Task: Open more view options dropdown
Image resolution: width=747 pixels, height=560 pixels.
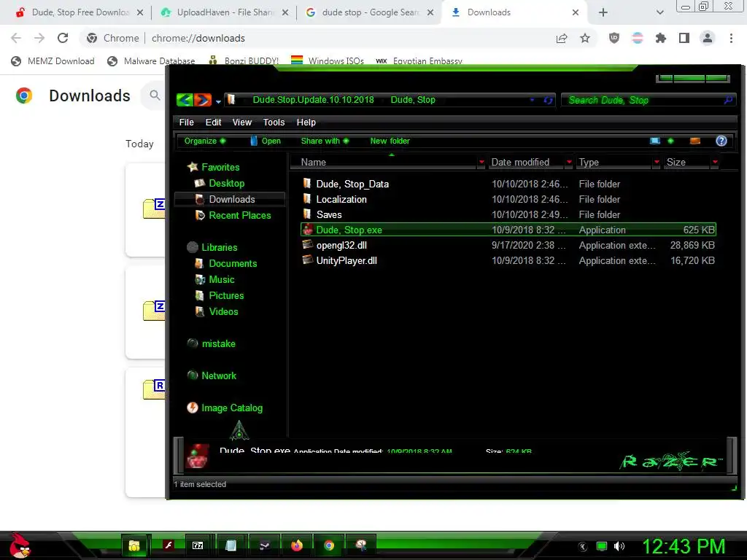Action: click(x=671, y=141)
